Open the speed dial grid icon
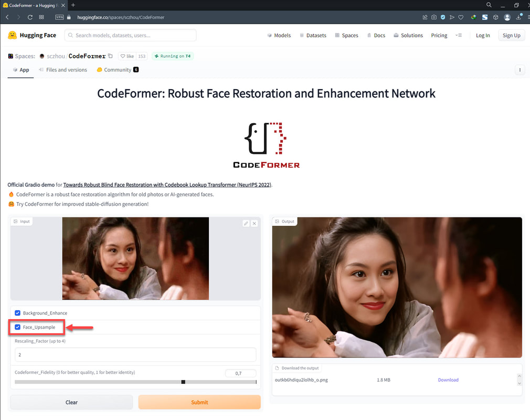The image size is (530, 420). pos(41,17)
